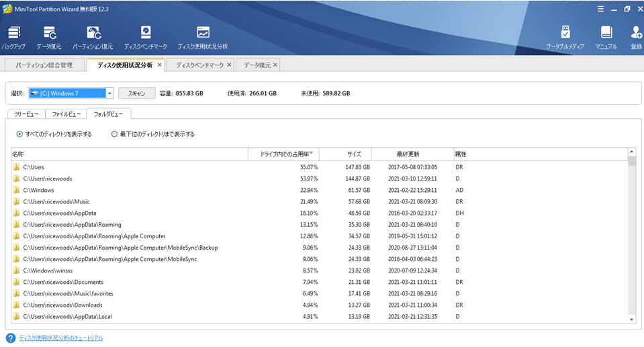Select the フォルダビュー tab
The height and width of the screenshot is (347, 644).
coord(108,114)
